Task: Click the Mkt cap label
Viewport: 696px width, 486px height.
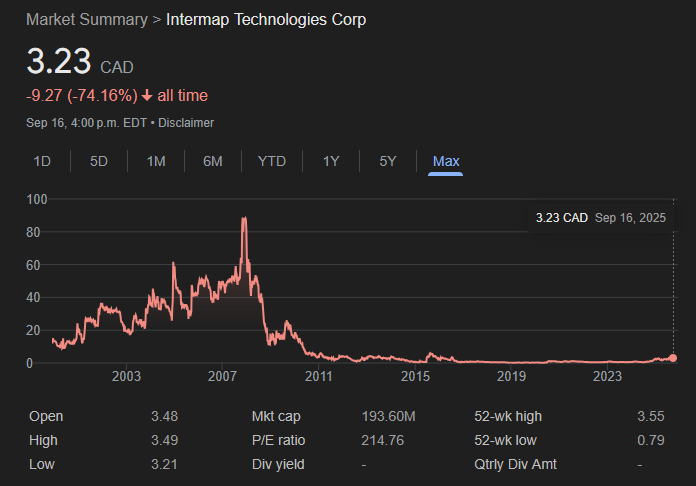Action: (276, 416)
